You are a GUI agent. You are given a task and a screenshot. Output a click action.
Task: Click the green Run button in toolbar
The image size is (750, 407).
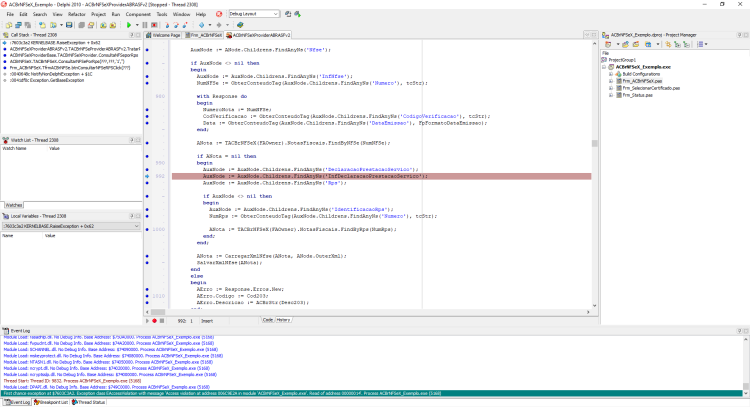coord(129,25)
